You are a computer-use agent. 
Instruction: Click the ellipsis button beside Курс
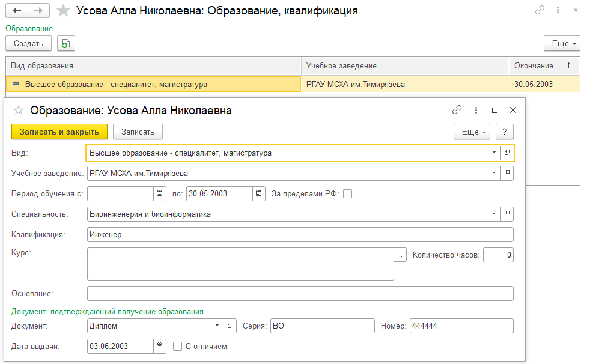click(x=400, y=255)
